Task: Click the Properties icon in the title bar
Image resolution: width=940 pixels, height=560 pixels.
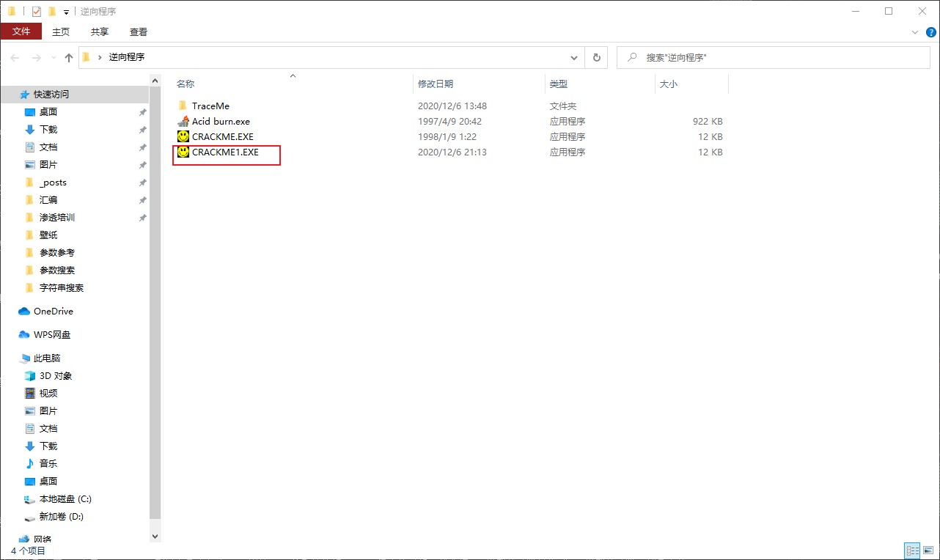Action: click(36, 11)
